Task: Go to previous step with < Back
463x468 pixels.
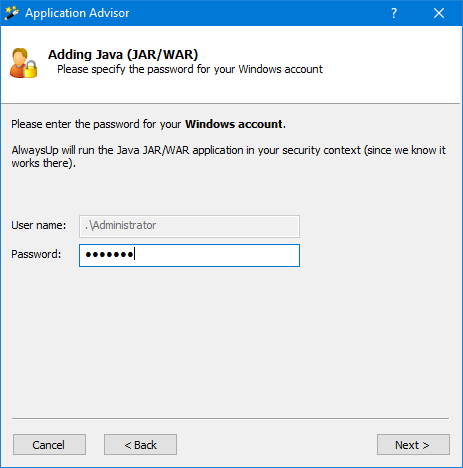Action: point(140,444)
